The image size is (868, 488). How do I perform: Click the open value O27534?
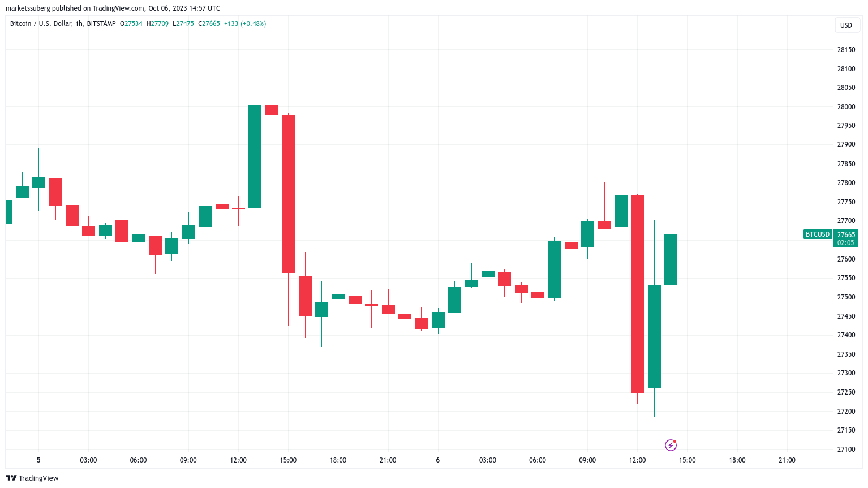tap(131, 24)
